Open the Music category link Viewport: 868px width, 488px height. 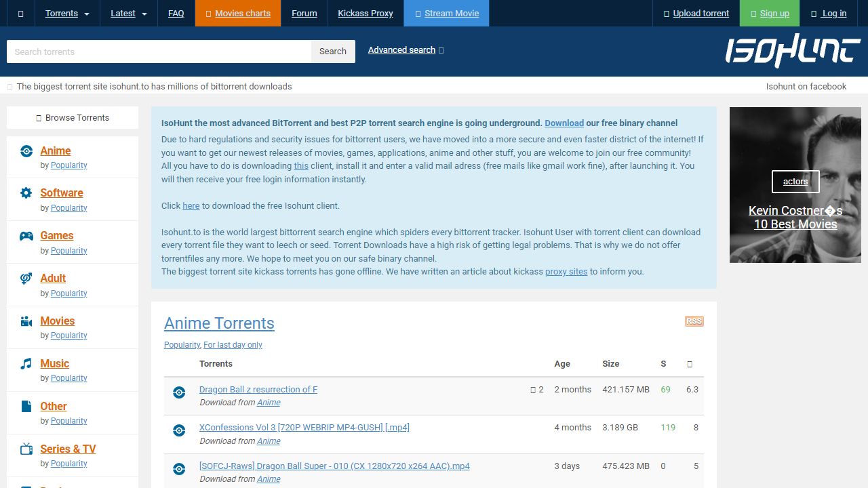point(55,364)
